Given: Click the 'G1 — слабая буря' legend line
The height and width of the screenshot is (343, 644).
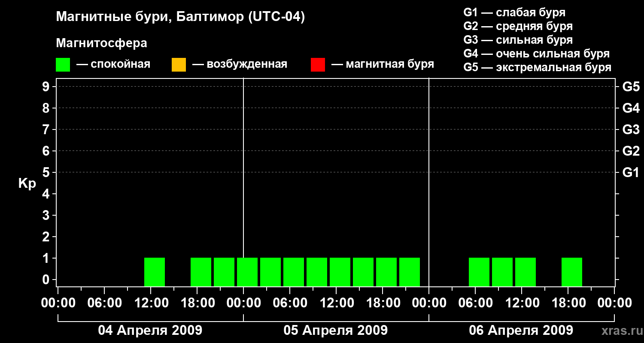Looking at the screenshot, I should [x=514, y=12].
